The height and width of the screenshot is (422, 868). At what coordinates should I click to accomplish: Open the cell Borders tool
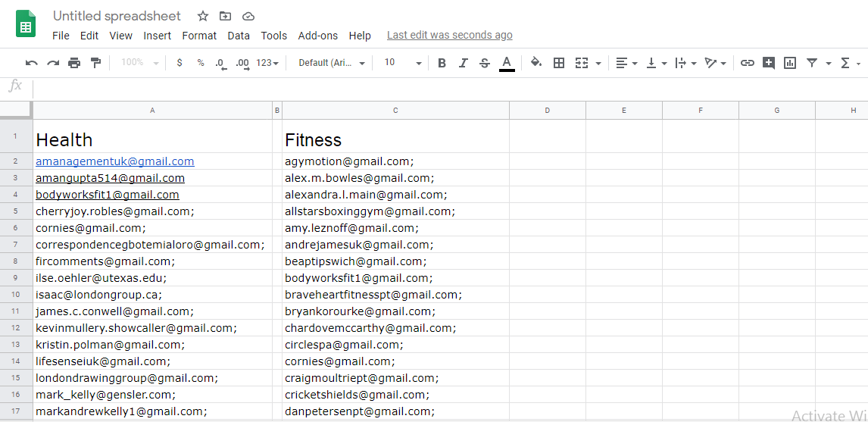click(x=559, y=63)
